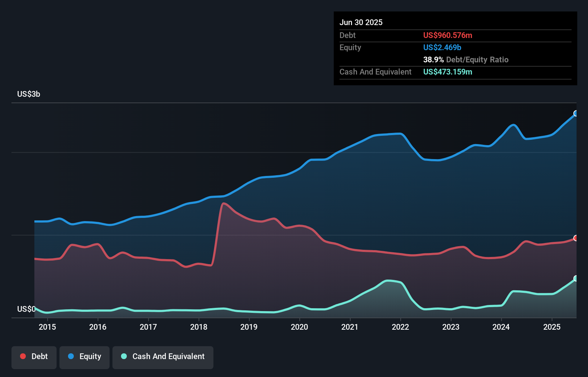The image size is (588, 377).
Task: Click the US$2.469b equity value
Action: [x=442, y=47]
